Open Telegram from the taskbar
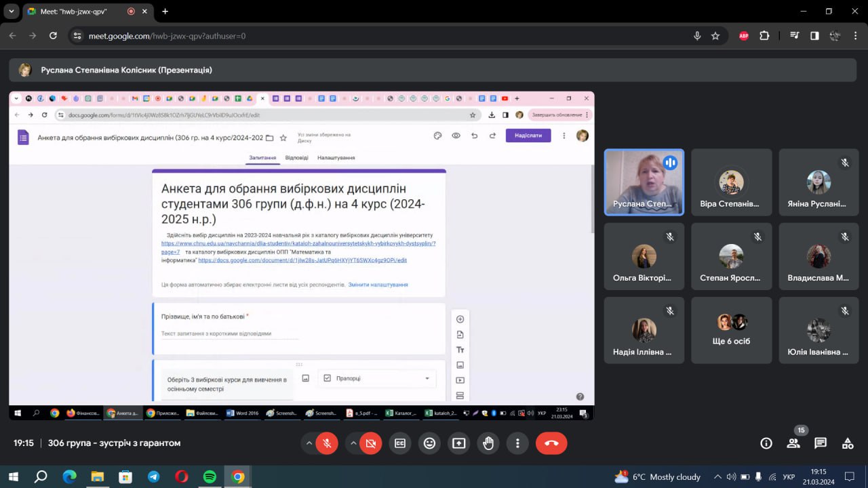The width and height of the screenshot is (868, 488). click(153, 476)
